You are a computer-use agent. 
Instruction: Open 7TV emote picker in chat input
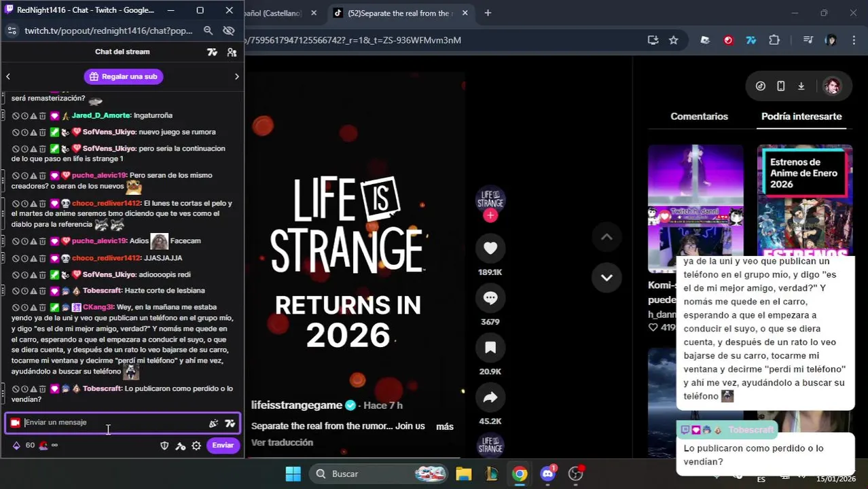(x=230, y=423)
